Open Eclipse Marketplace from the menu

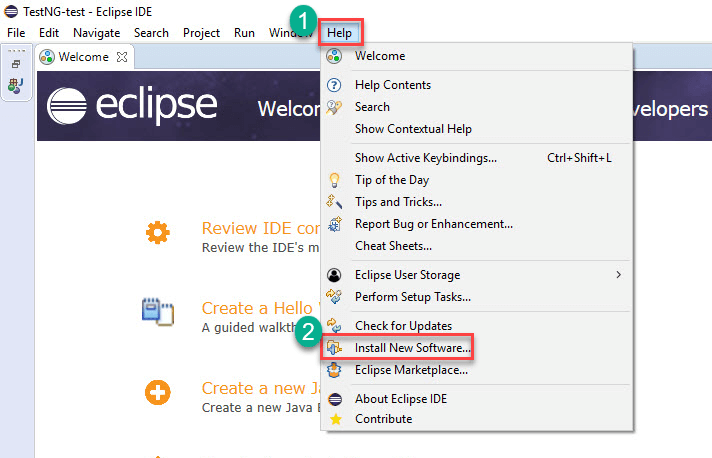pos(411,370)
